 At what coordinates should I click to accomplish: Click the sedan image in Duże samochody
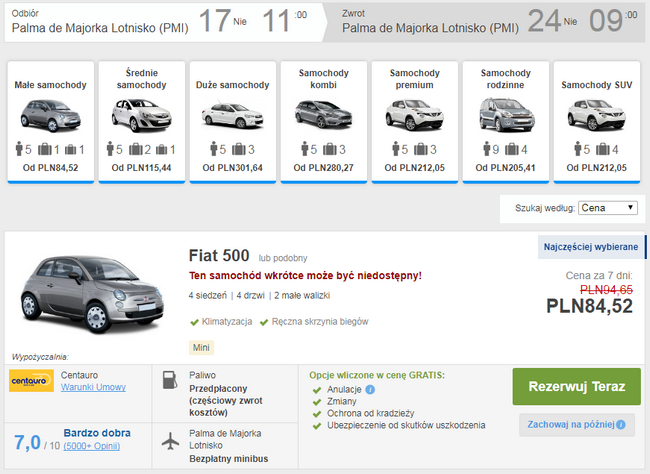(233, 116)
